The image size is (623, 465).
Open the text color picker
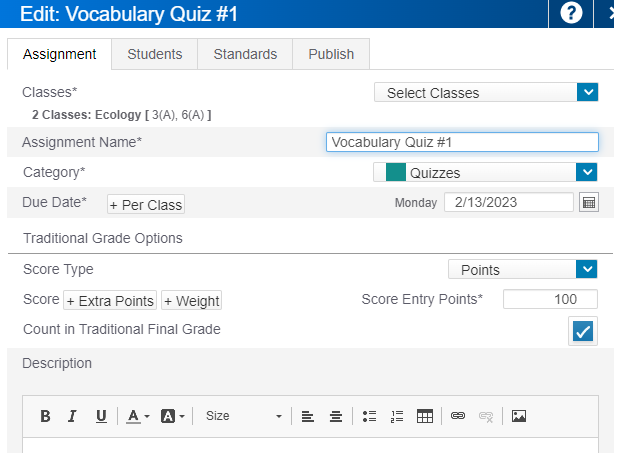(x=138, y=416)
